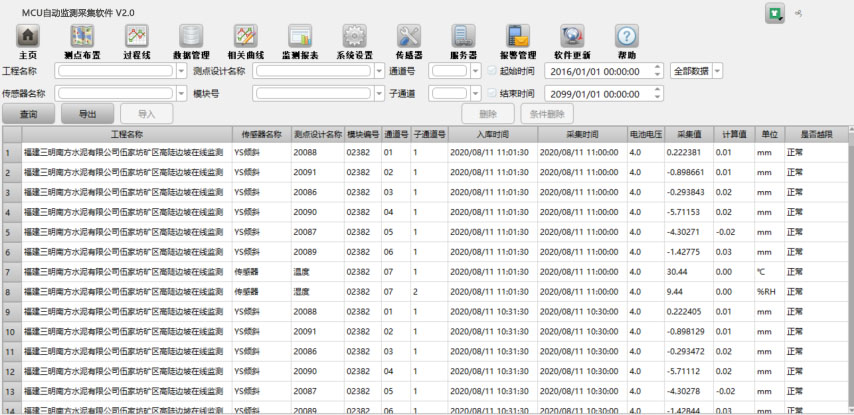Open 软件更新 globe update icon
Image resolution: width=854 pixels, height=415 pixels.
pos(572,36)
